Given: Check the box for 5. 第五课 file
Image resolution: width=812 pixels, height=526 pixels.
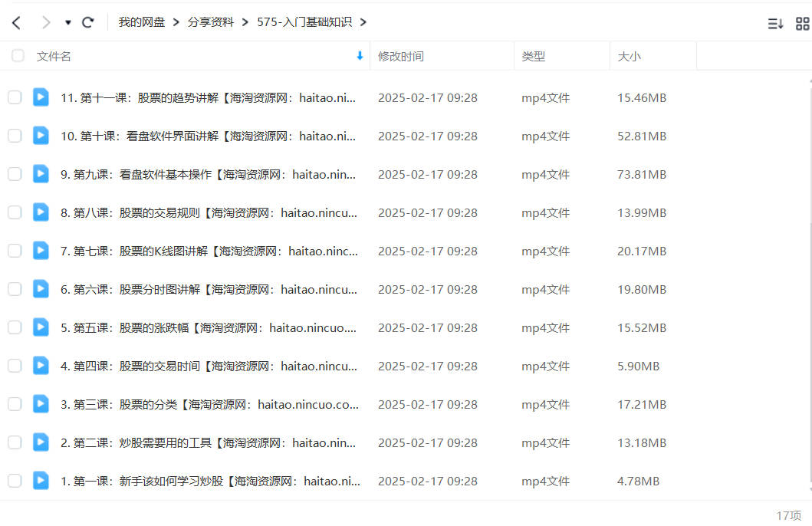Looking at the screenshot, I should (x=15, y=327).
